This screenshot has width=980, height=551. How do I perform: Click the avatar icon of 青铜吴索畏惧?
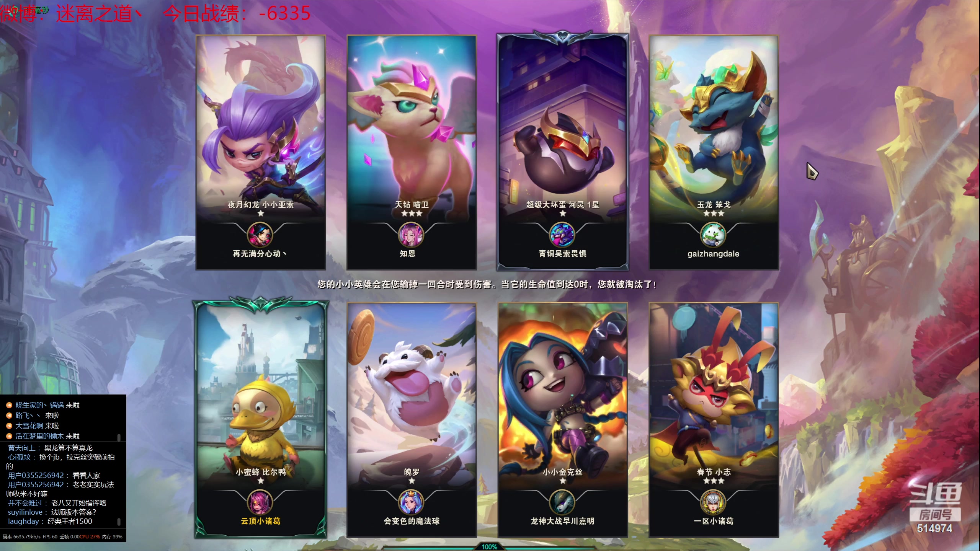[x=562, y=235]
